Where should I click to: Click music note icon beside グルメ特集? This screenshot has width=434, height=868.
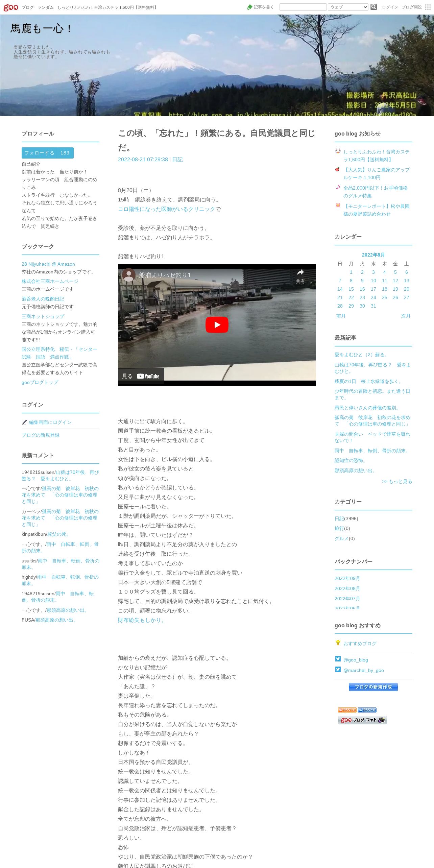338,187
